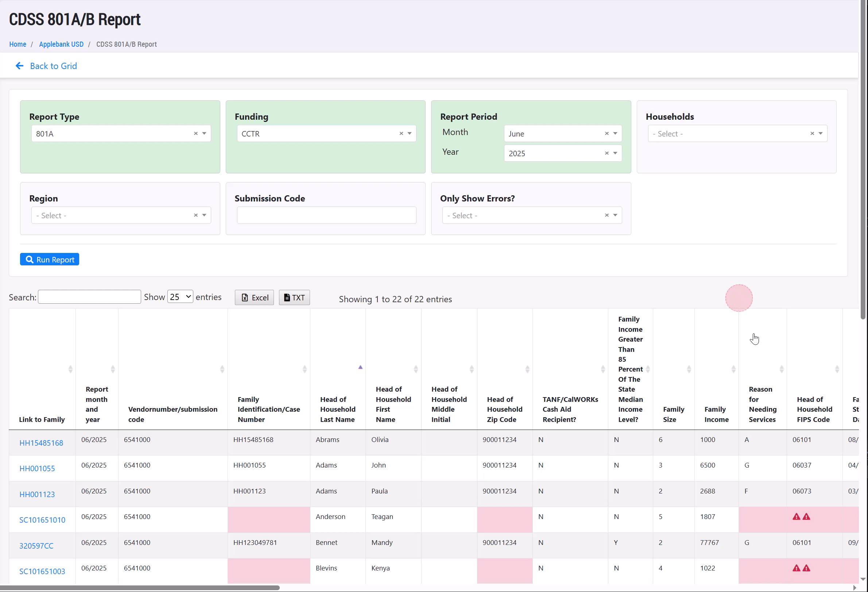Change the Show entries count dropdown
Image resolution: width=868 pixels, height=592 pixels.
(180, 297)
